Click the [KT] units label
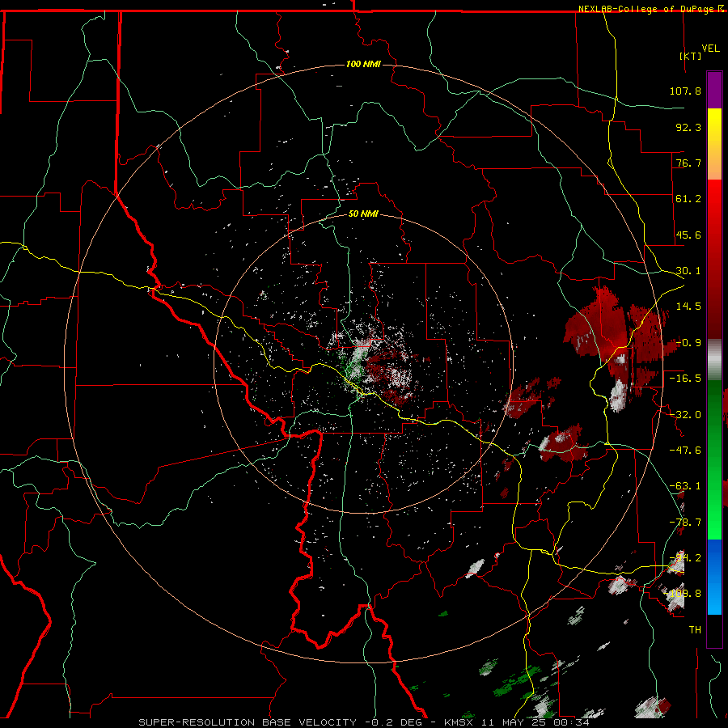The width and height of the screenshot is (728, 728). coord(691,56)
